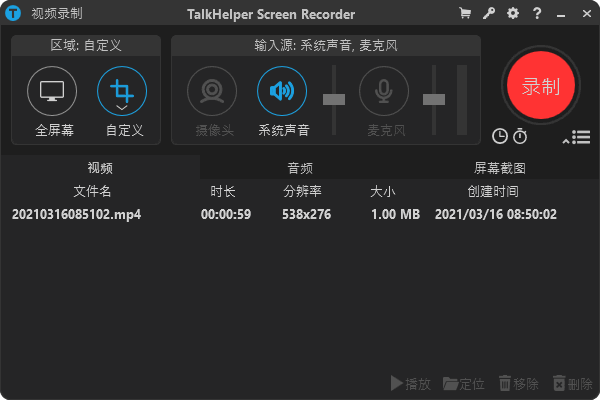Open scheduled recording clock icon

pos(500,136)
